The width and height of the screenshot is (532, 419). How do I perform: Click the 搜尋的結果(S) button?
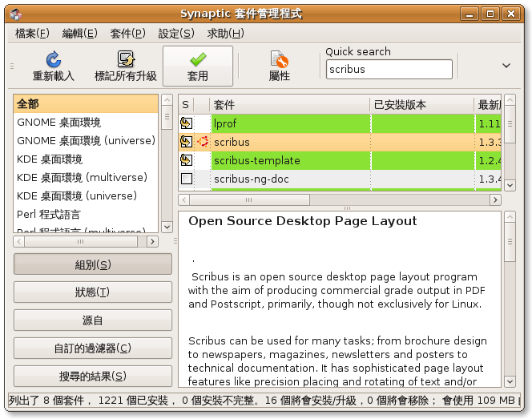coord(93,376)
